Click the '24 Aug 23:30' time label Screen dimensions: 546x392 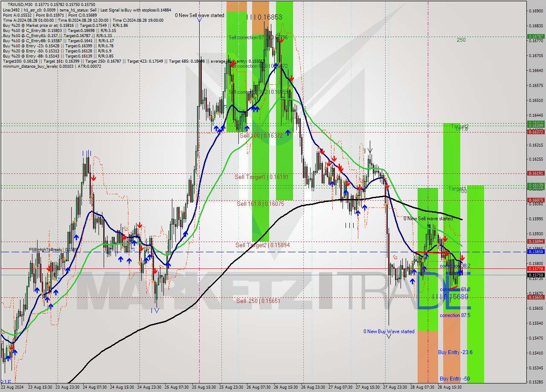[x=149, y=387]
